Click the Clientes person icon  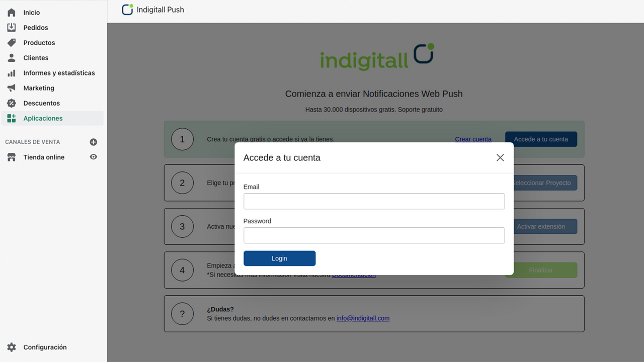coord(12,58)
